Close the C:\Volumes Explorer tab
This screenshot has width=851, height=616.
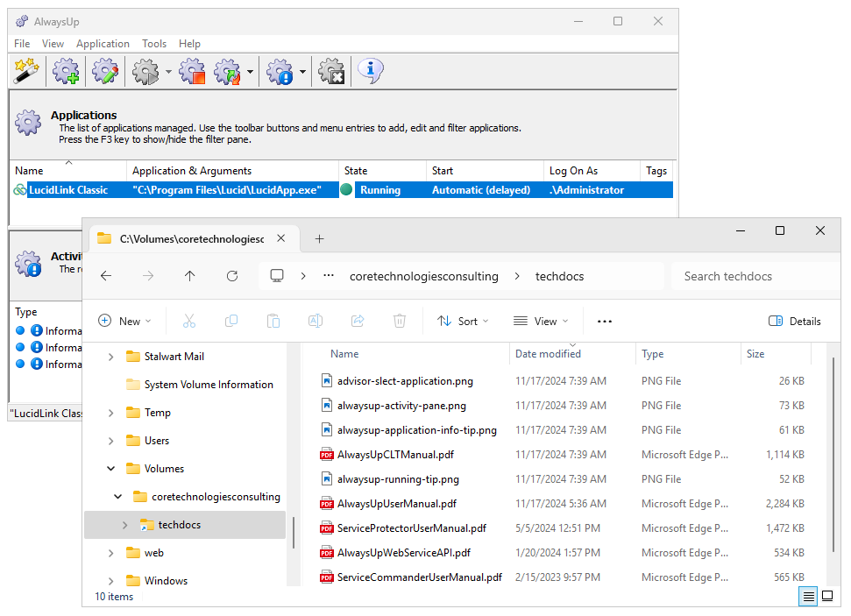pyautogui.click(x=281, y=238)
